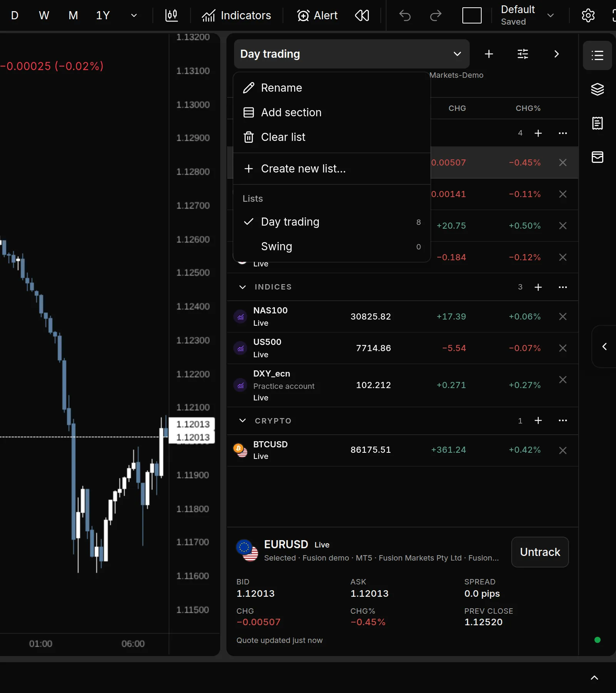Choose Create new list option
This screenshot has height=693, width=616.
coord(331,169)
